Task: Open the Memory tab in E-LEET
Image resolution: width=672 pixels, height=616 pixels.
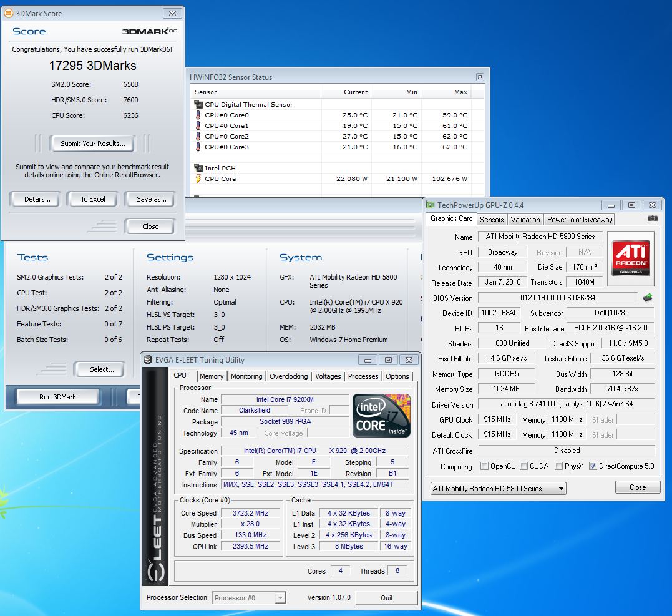Action: 212,376
